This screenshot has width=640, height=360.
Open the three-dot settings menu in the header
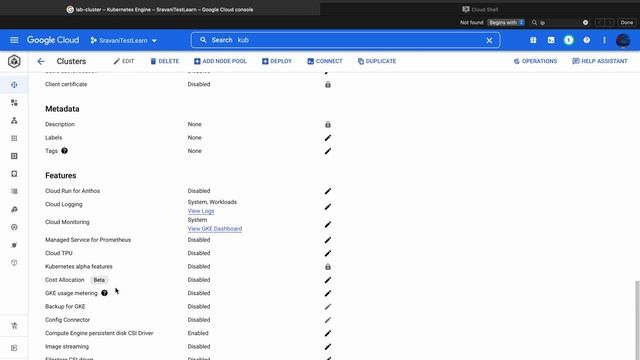pyautogui.click(x=604, y=40)
